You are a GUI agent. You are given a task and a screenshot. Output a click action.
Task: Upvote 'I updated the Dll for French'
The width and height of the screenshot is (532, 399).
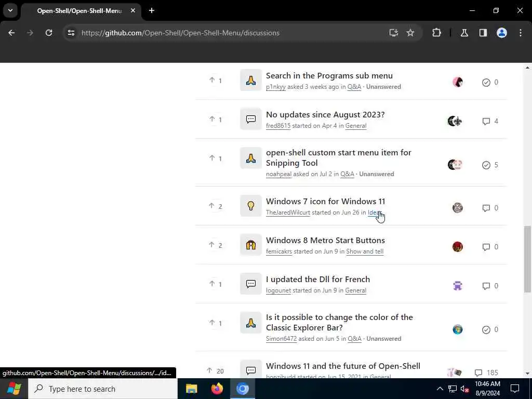216,284
